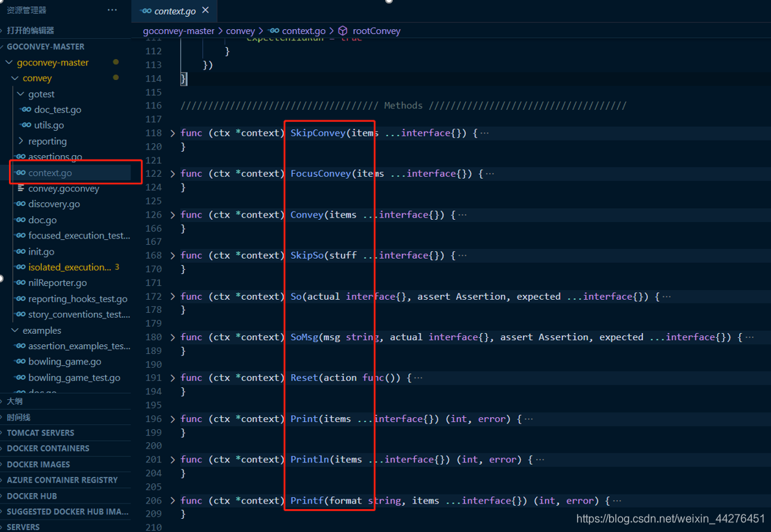Expand the 时间线 timeline section
Screen dimensions: 771x532
[19, 417]
